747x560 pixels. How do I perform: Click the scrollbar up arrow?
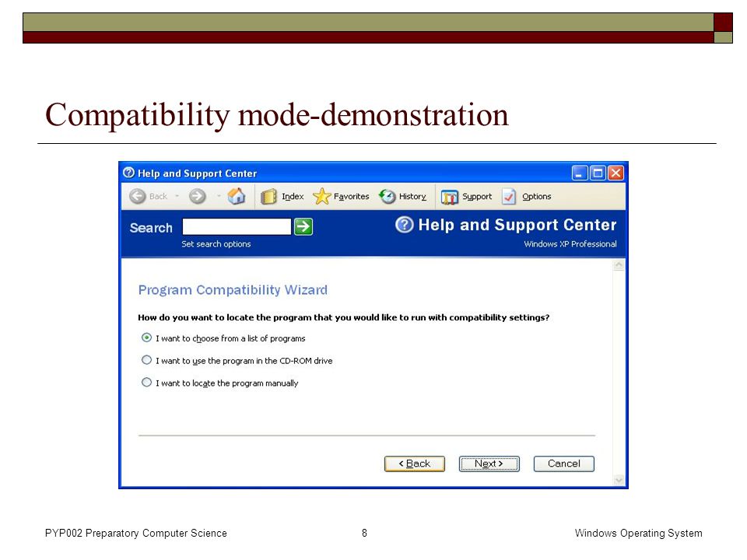(619, 264)
